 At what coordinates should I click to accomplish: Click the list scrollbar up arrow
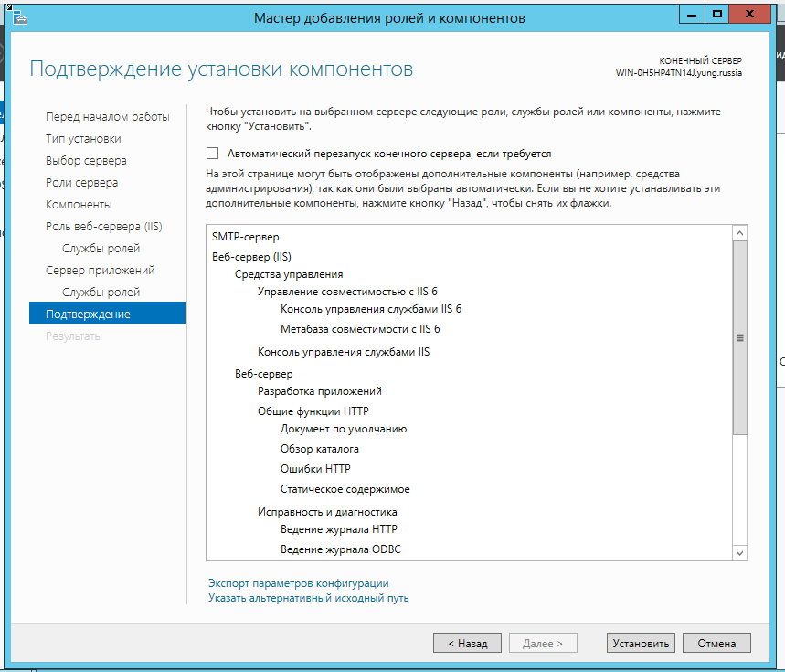click(x=739, y=233)
